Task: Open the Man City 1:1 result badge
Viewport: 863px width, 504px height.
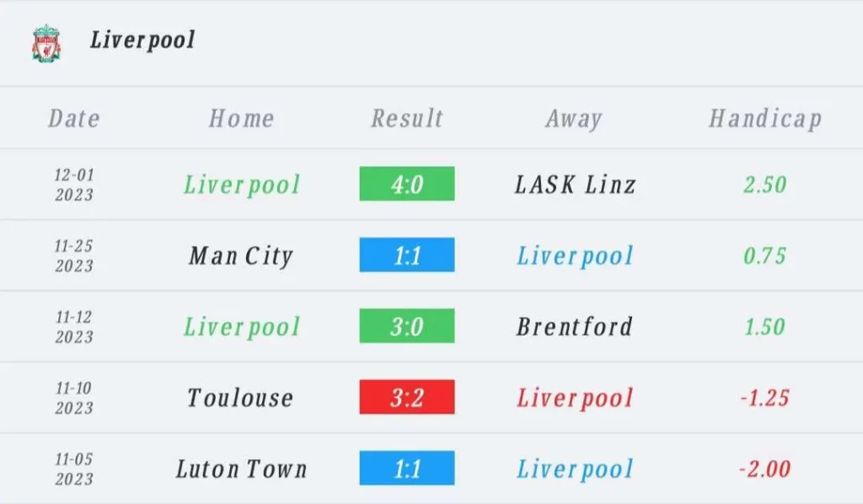Action: coord(407,255)
